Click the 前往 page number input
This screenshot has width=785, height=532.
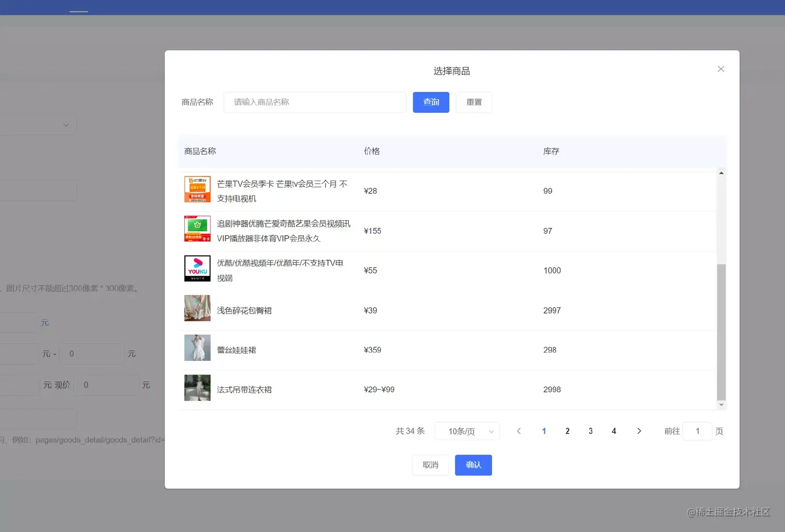click(x=697, y=431)
